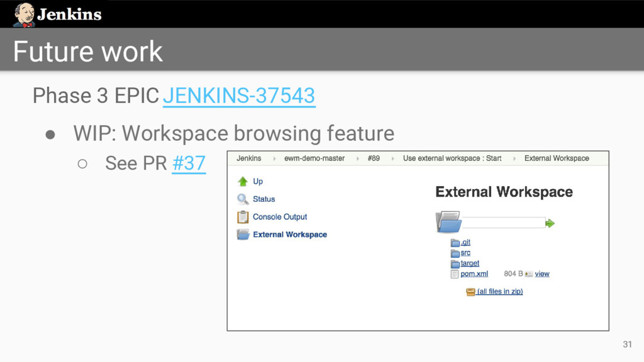Open the Status page link
The width and height of the screenshot is (644, 362).
(264, 199)
